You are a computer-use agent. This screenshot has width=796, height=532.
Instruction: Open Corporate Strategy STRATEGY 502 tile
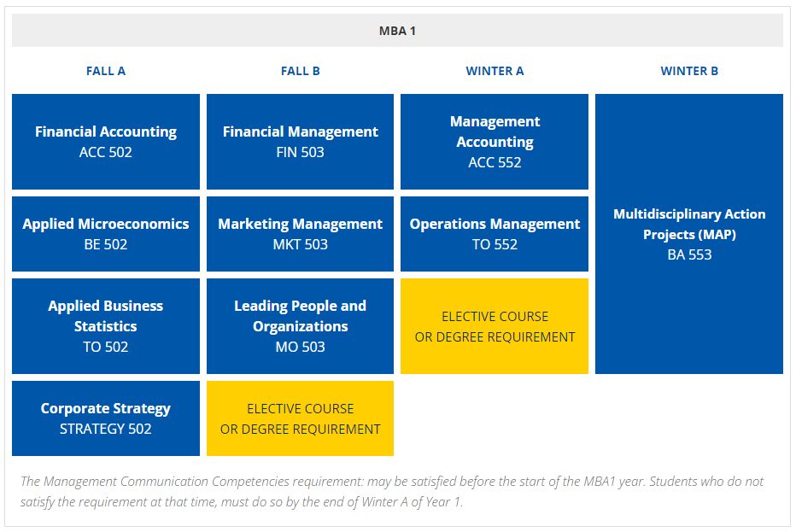pyautogui.click(x=106, y=418)
